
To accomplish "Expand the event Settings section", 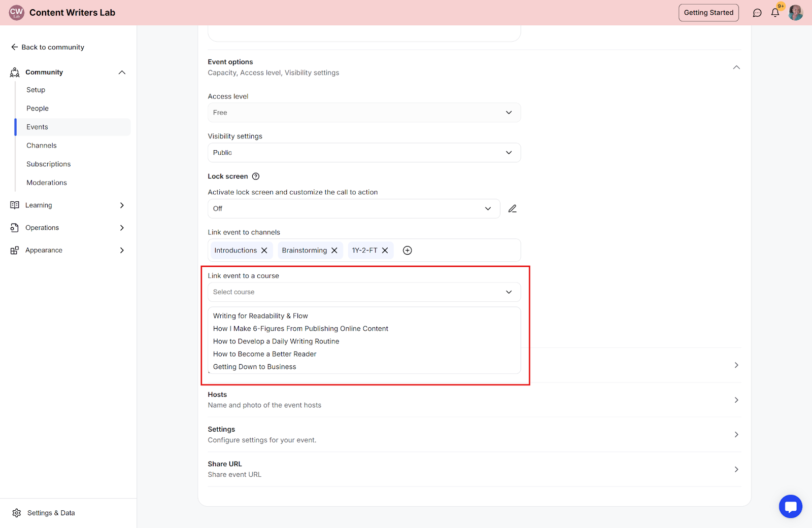I will [736, 435].
